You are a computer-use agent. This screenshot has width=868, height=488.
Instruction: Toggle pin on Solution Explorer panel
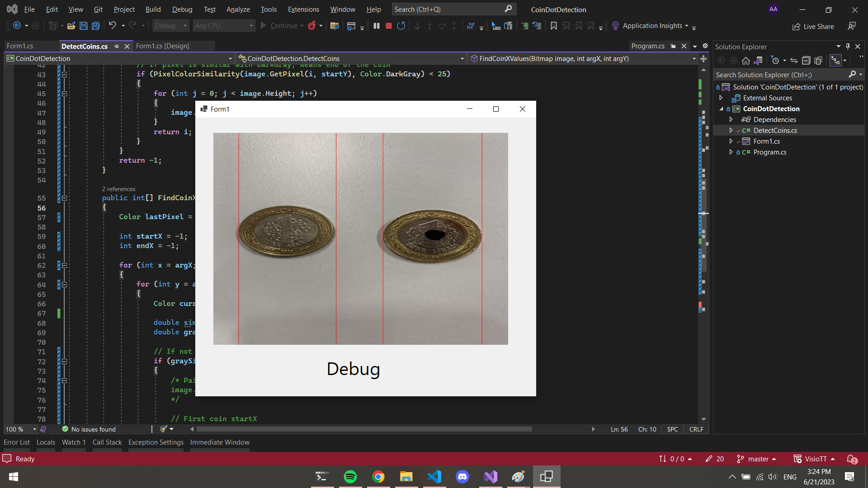pyautogui.click(x=848, y=47)
